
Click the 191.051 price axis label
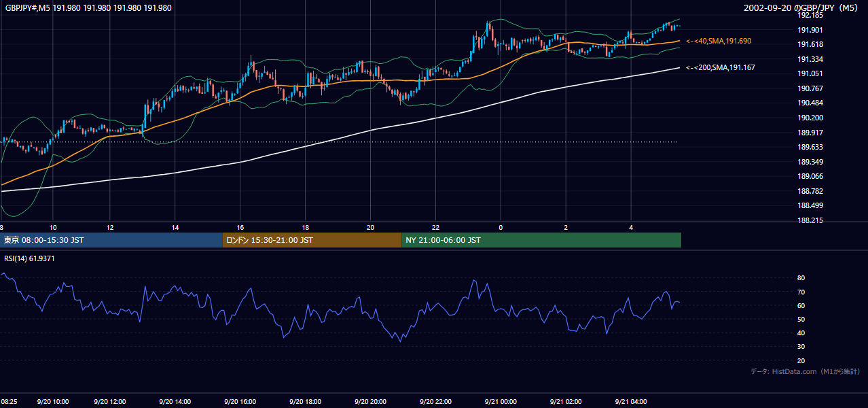[810, 74]
